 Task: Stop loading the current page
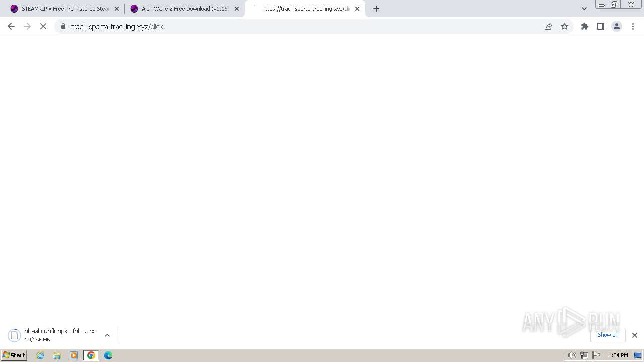click(43, 26)
